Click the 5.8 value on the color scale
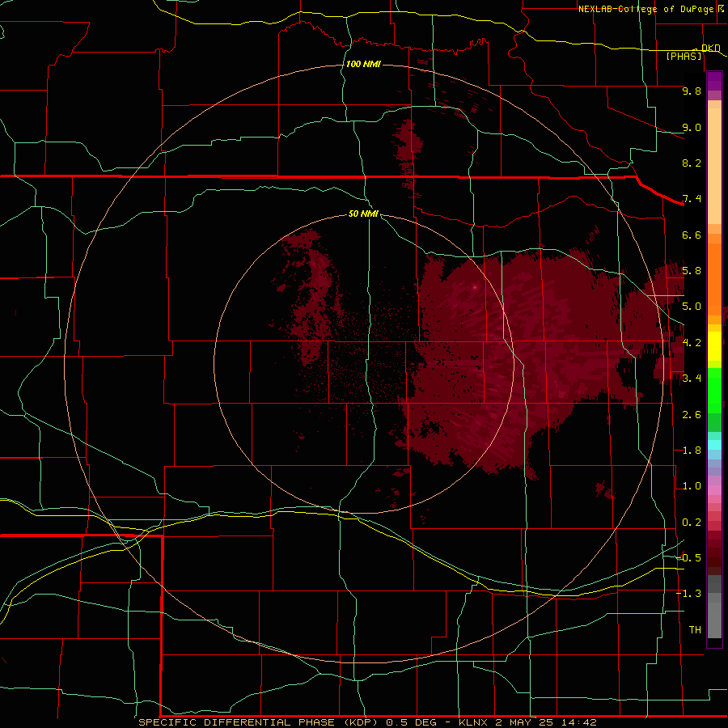The image size is (728, 728). pos(692,271)
